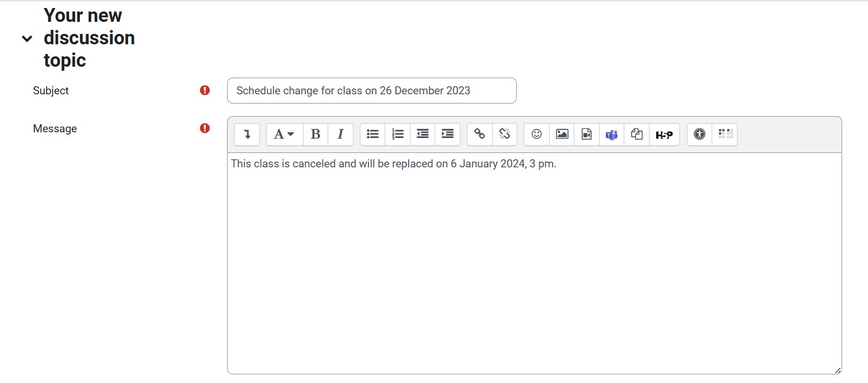Image resolution: width=868 pixels, height=383 pixels.
Task: Click the unlink icon
Action: 504,135
